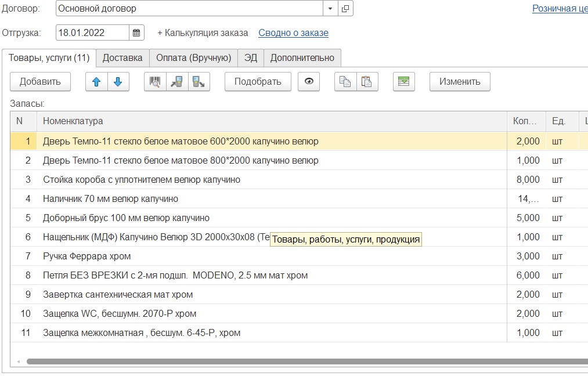This screenshot has height=376, width=588.
Task: Click the move row down arrow
Action: [x=118, y=82]
